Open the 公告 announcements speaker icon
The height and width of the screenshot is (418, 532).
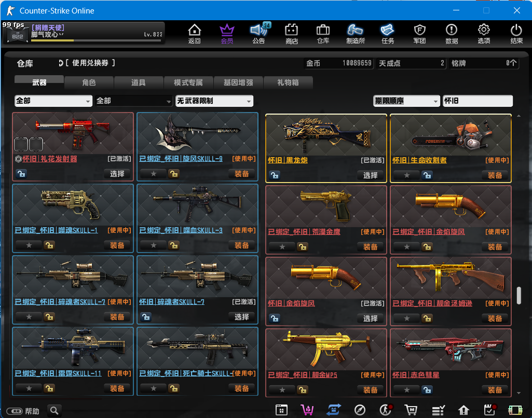click(x=259, y=34)
